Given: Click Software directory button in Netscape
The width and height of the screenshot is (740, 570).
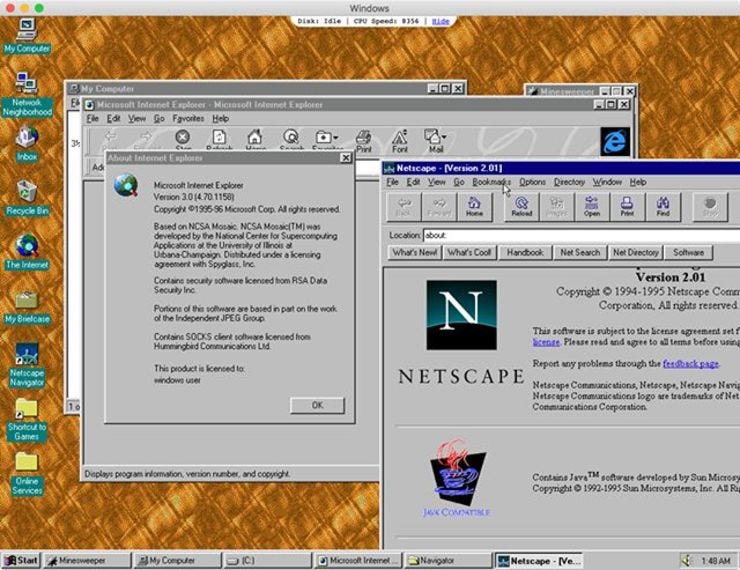Looking at the screenshot, I should (688, 253).
